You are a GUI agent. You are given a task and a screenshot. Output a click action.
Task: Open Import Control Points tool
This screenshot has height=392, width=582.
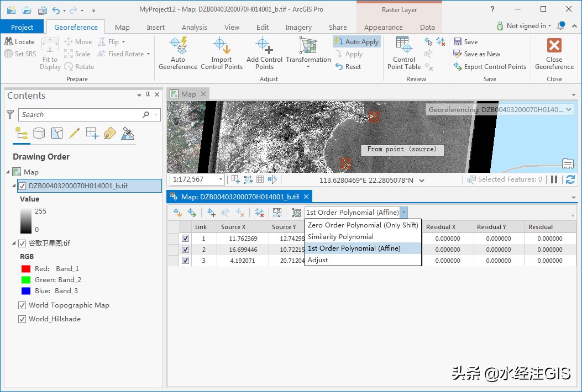(222, 53)
